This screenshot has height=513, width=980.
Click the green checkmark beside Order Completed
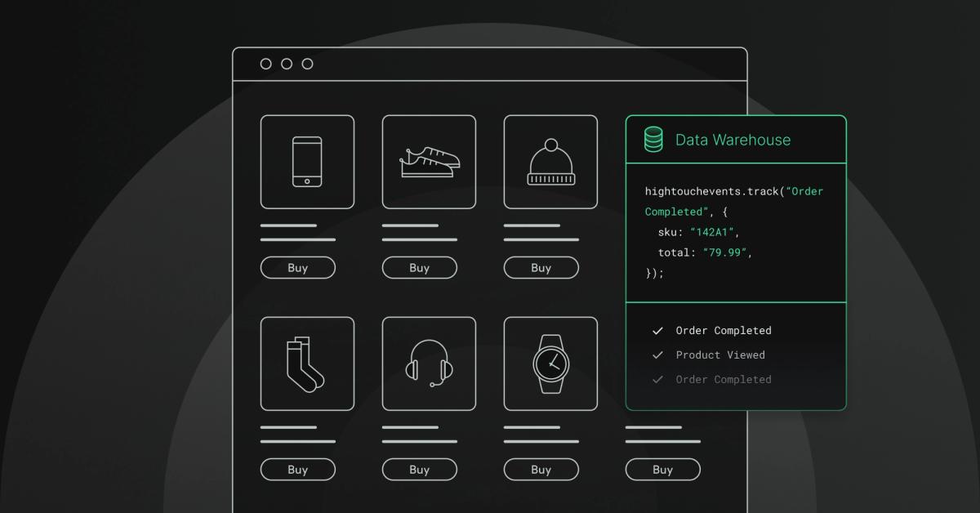pos(657,330)
